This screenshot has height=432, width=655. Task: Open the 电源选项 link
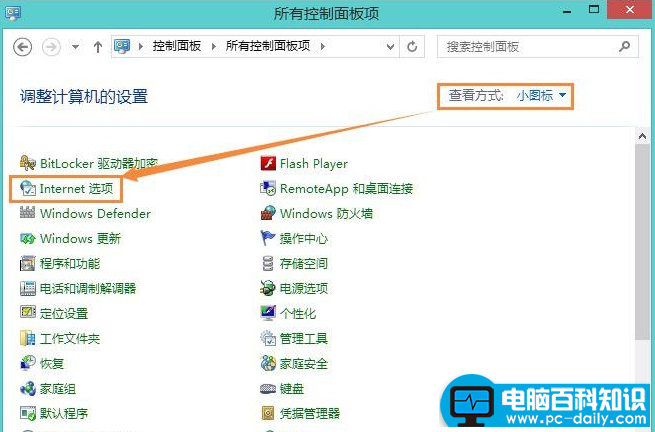coord(304,288)
